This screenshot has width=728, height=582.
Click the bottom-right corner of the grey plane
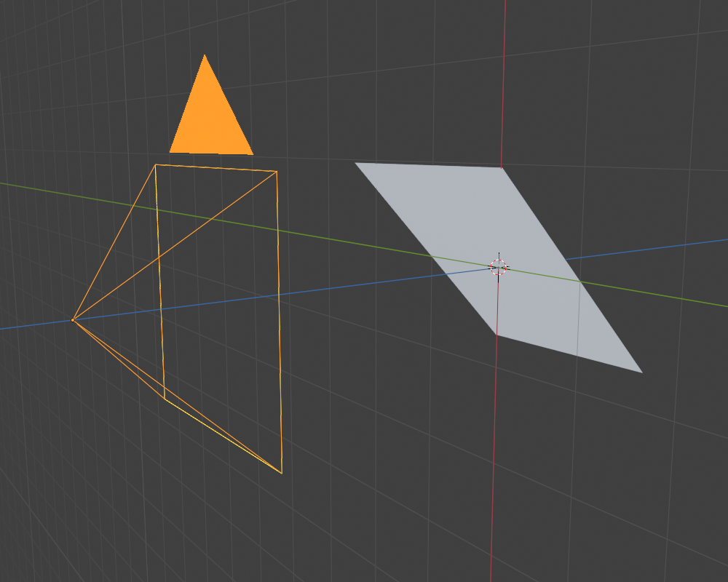point(641,372)
